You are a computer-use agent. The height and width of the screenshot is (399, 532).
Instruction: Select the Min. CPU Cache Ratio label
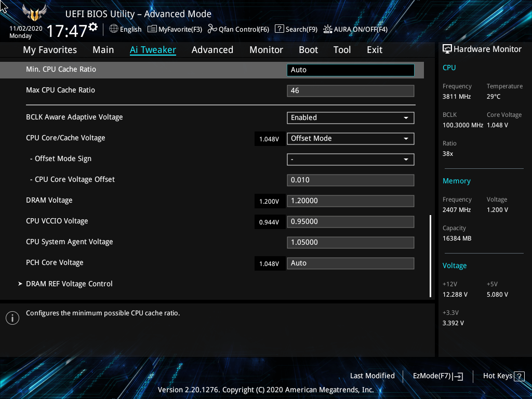(61, 69)
